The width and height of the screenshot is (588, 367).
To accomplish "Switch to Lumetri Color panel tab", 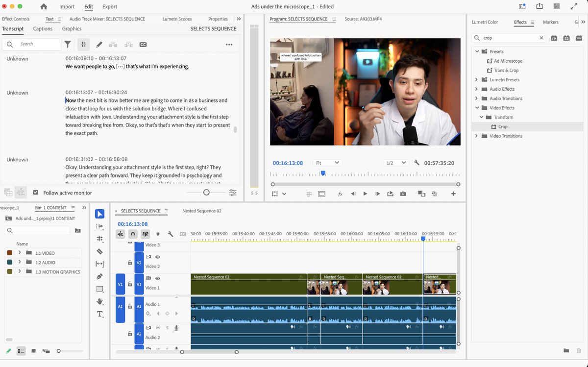I will coord(485,22).
